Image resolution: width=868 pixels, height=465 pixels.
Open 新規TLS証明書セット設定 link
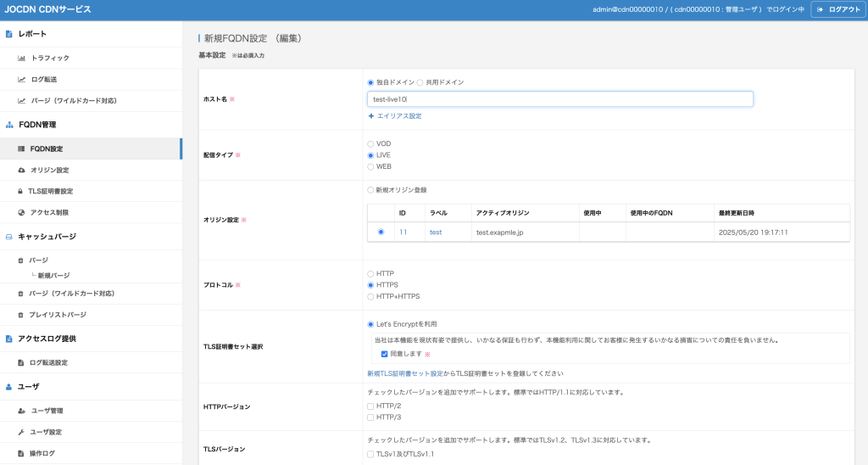coord(405,373)
